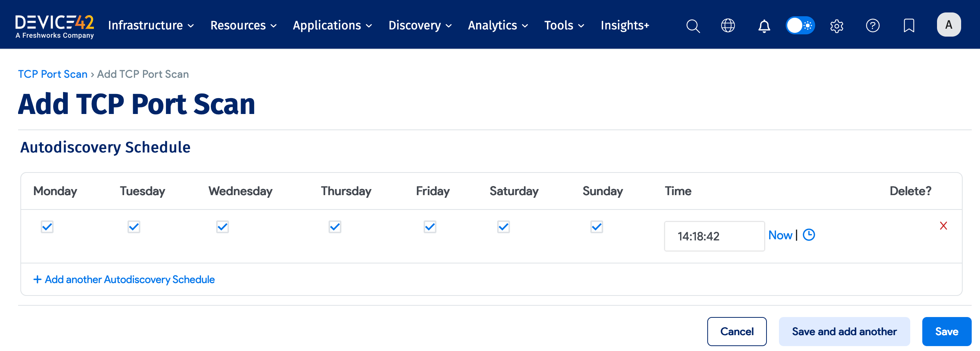The height and width of the screenshot is (351, 980).
Task: Click the blue Save button
Action: point(946,331)
